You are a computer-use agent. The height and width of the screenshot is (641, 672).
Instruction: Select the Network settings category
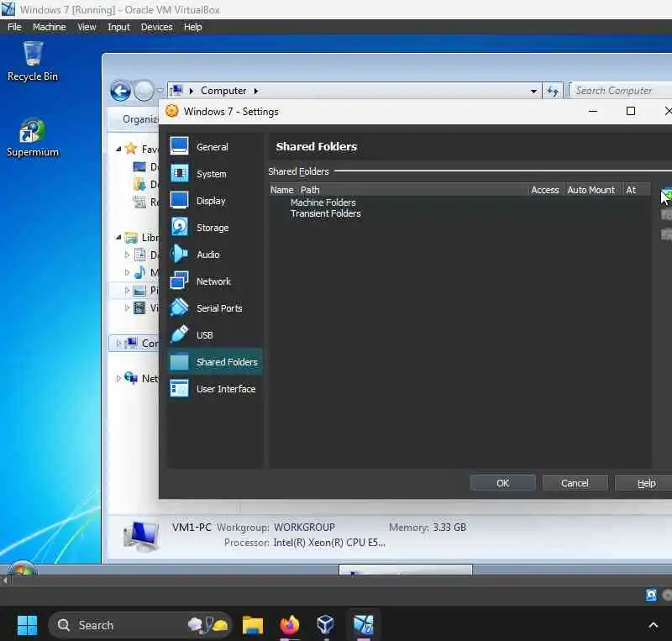(215, 281)
